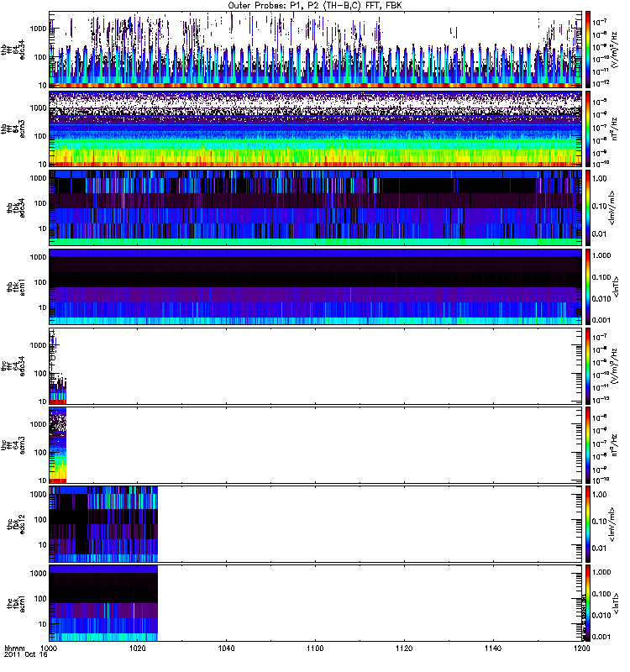Select the thb FBK scm1 filter bank panel
This screenshot has height=672, width=630.
coord(315,286)
